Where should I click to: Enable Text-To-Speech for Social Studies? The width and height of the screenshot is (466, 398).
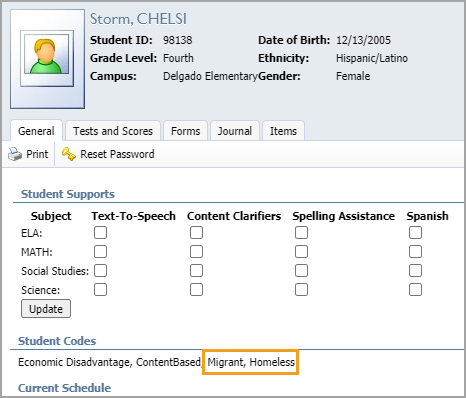pos(100,271)
